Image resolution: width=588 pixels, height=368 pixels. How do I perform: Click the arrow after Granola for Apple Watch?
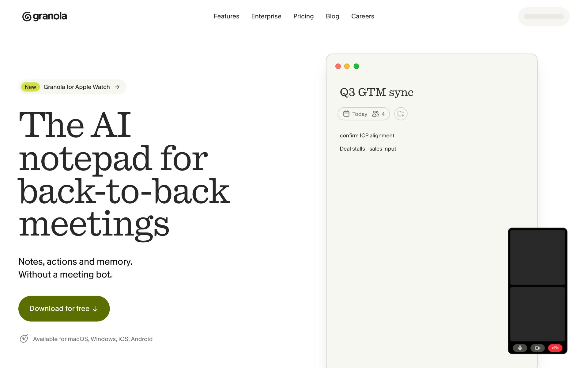[x=117, y=87]
